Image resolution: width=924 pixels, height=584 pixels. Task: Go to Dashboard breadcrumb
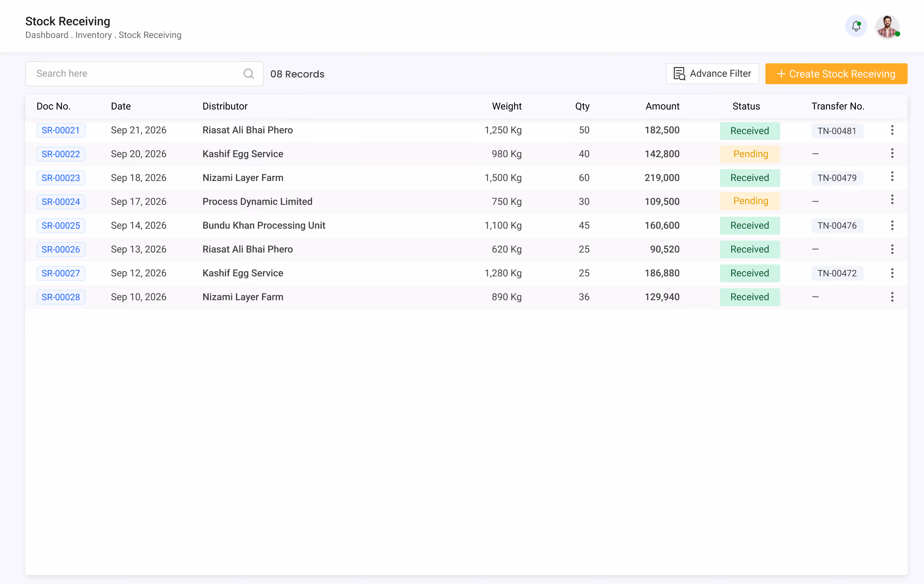[x=47, y=35]
